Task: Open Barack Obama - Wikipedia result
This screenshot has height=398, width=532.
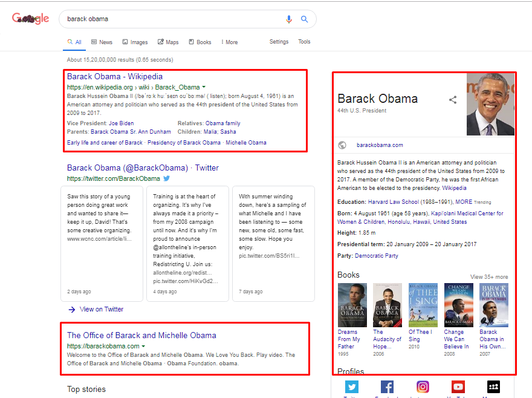Action: click(115, 76)
